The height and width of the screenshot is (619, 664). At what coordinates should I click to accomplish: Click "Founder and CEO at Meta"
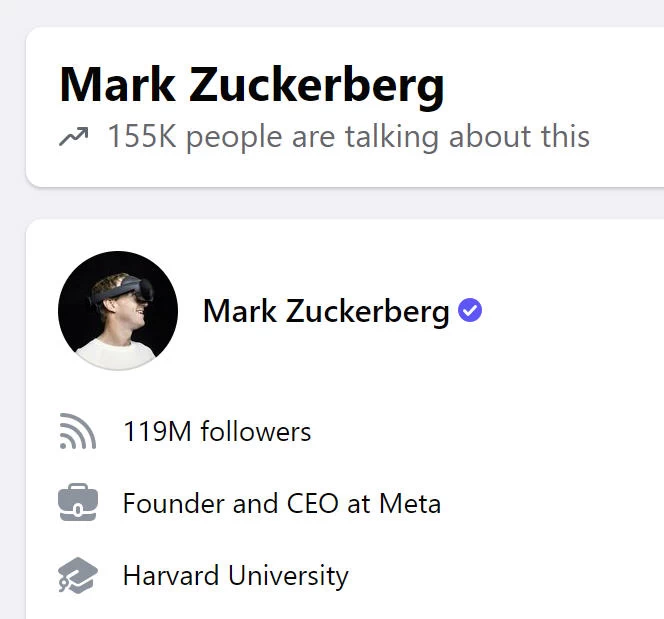[281, 503]
